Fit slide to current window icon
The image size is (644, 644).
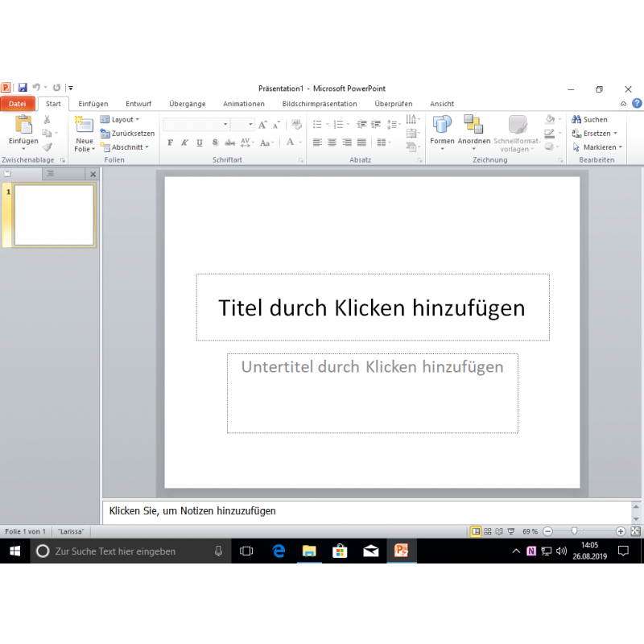[x=635, y=531]
